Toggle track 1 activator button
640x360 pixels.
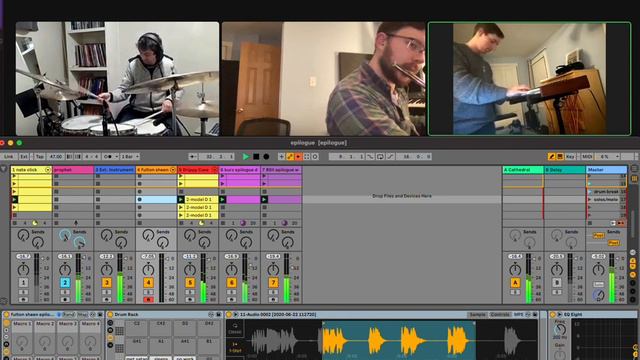click(x=23, y=282)
